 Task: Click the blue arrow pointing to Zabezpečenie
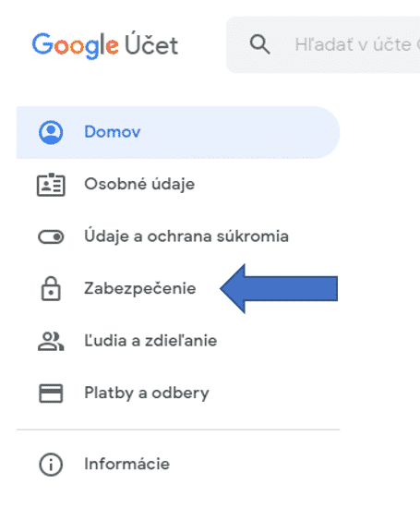pos(279,289)
